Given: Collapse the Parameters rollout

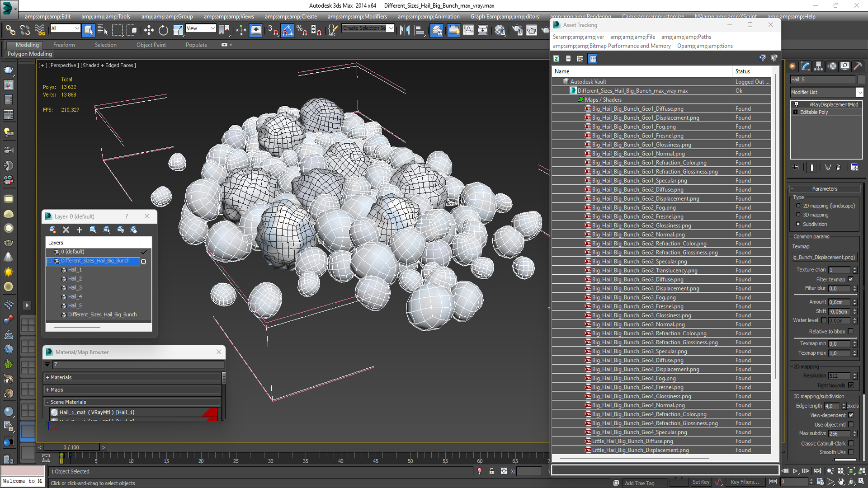Looking at the screenshot, I should (x=825, y=189).
